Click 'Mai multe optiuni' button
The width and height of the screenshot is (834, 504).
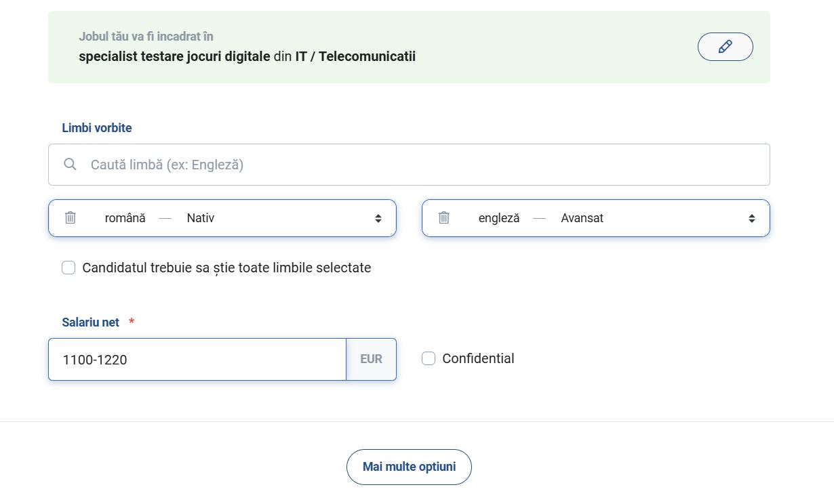click(x=409, y=467)
